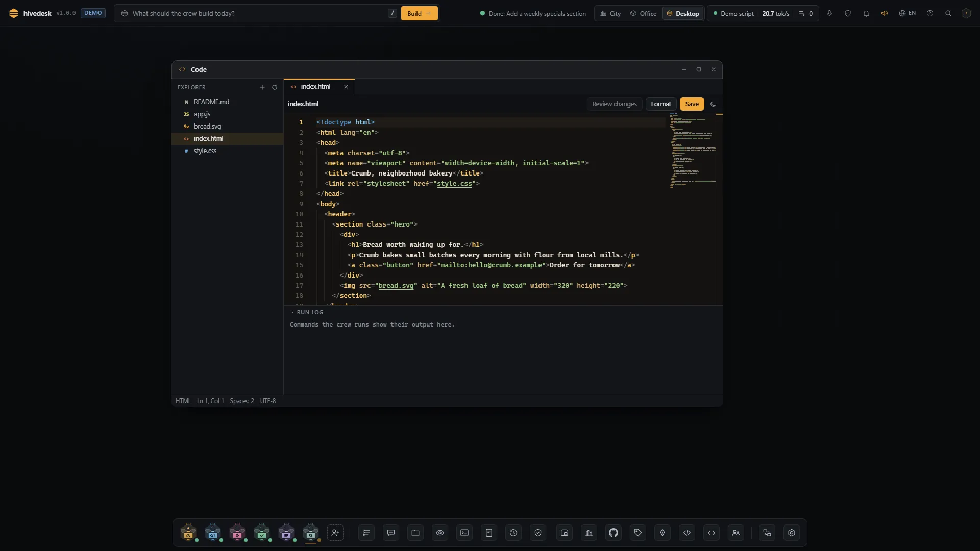
Task: Add a new crew member from the dock
Action: point(335,533)
